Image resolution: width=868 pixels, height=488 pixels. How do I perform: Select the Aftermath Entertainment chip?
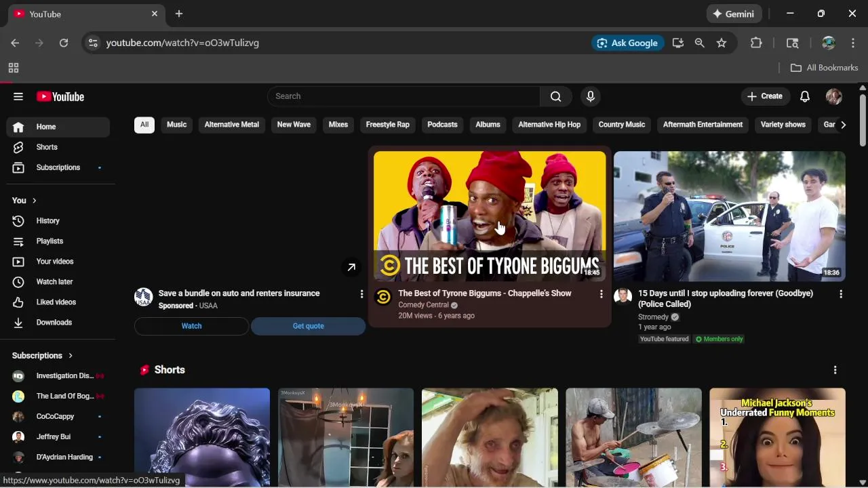coord(703,125)
